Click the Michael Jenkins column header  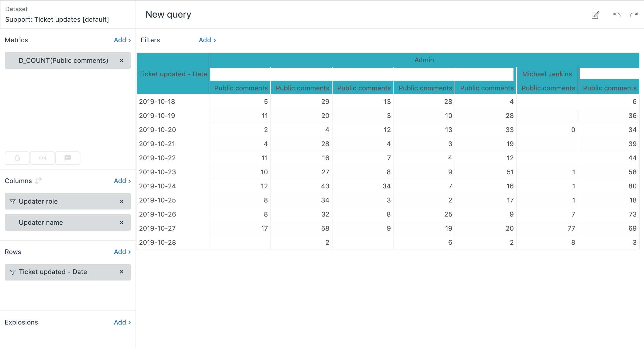point(547,74)
